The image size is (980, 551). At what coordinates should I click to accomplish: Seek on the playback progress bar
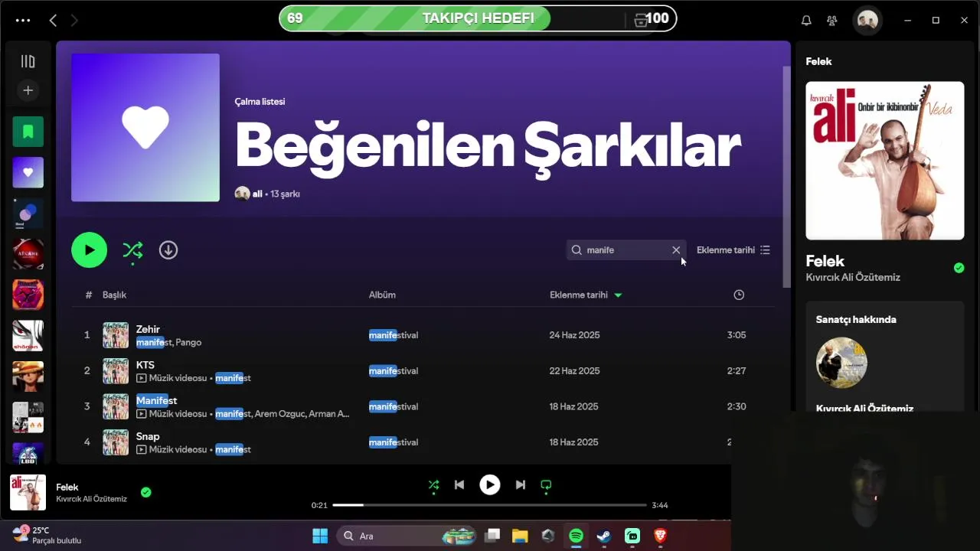click(x=490, y=505)
